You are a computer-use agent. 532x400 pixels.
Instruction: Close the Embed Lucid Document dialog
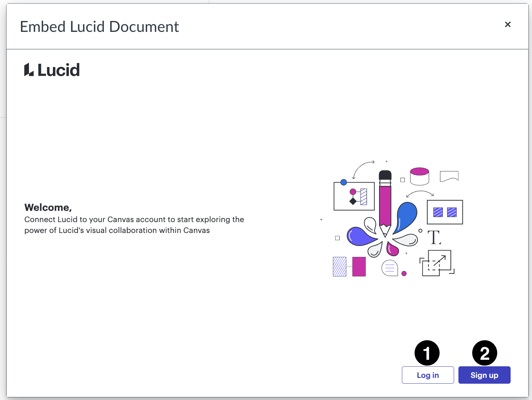[508, 24]
